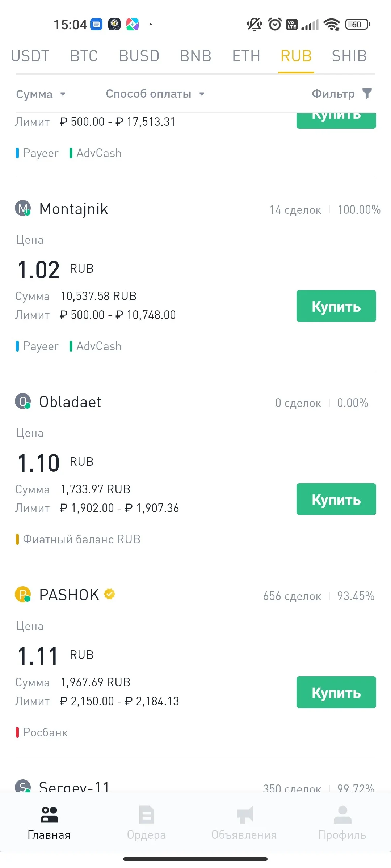Tap PASHOK's verified badge icon

click(110, 594)
